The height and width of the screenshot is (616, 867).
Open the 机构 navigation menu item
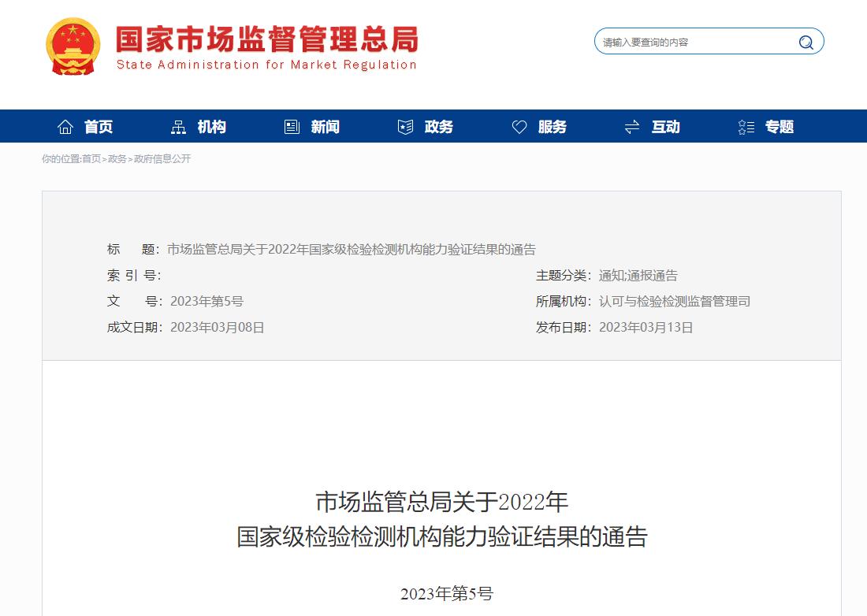click(212, 127)
